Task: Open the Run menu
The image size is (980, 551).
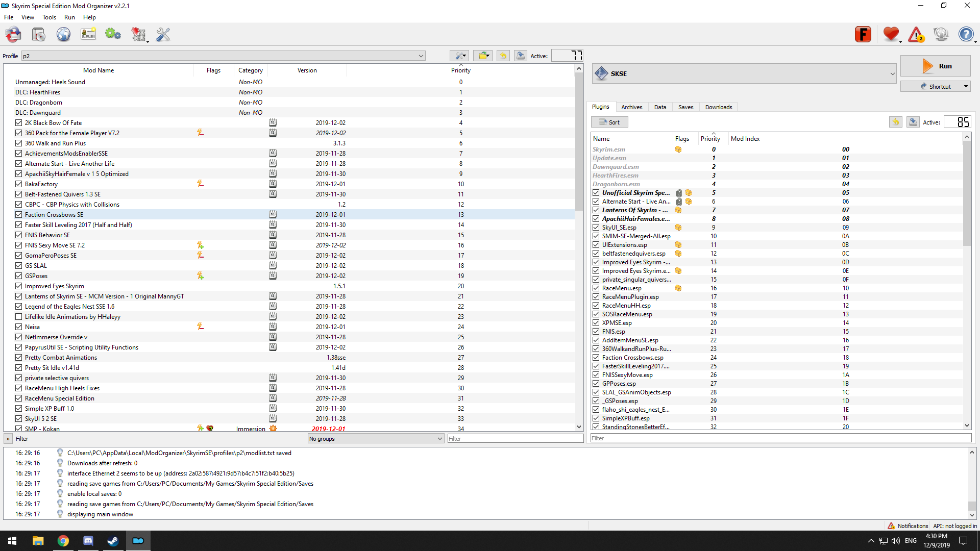Action: [x=69, y=17]
